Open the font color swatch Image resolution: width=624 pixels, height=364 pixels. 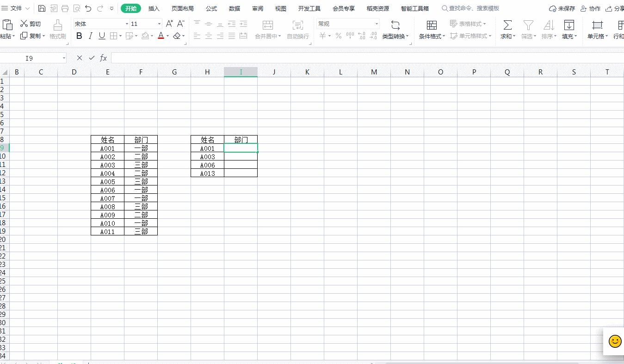[x=161, y=36]
